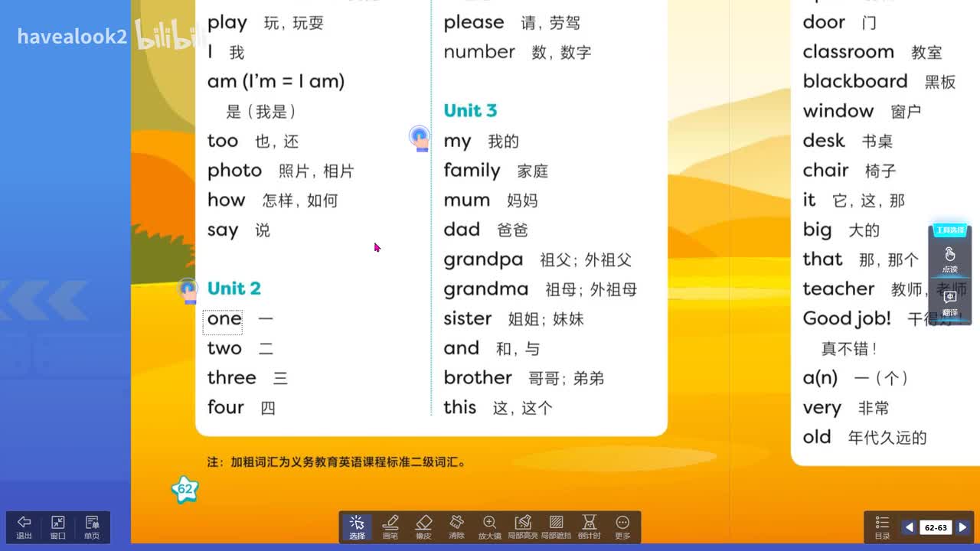Click the 工具选择 panel header
The image size is (980, 551).
(x=950, y=230)
